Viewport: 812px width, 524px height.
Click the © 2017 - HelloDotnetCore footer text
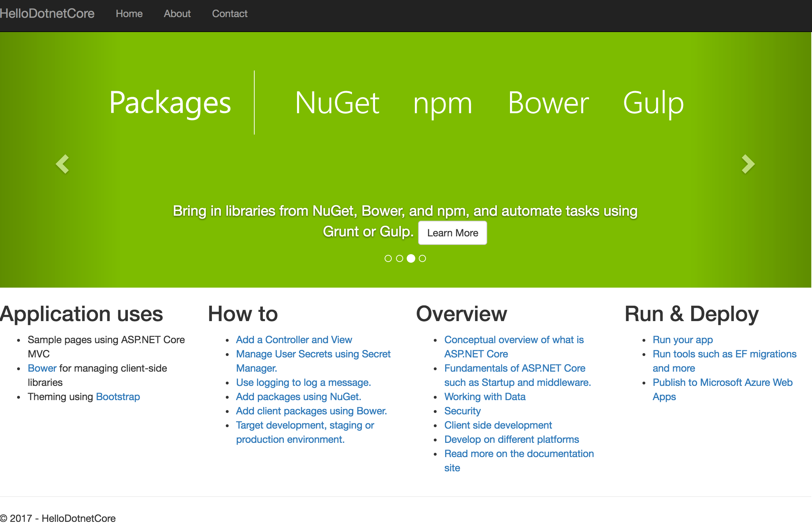click(x=58, y=518)
